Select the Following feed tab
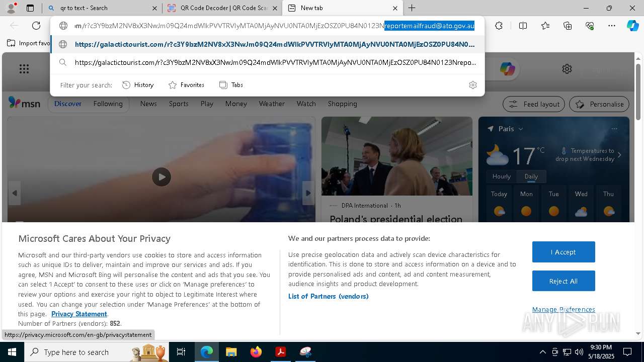 click(x=108, y=104)
